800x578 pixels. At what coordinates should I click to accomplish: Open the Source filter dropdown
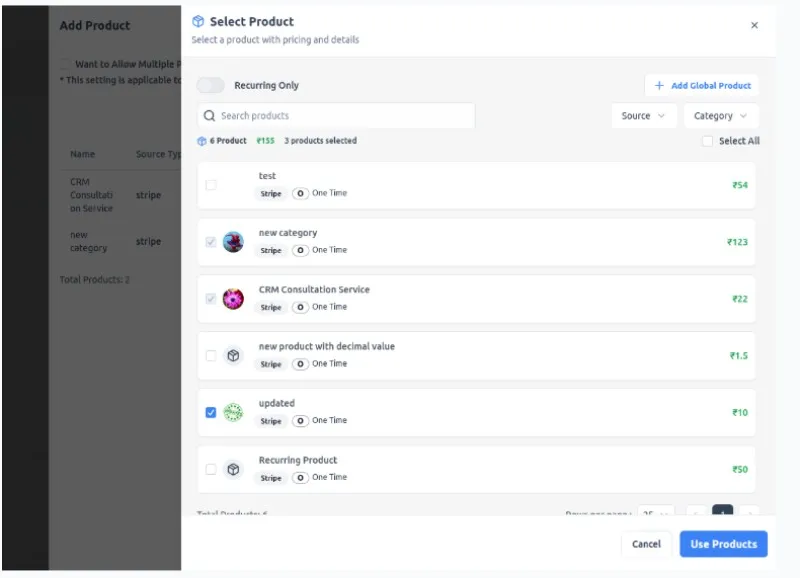(644, 116)
